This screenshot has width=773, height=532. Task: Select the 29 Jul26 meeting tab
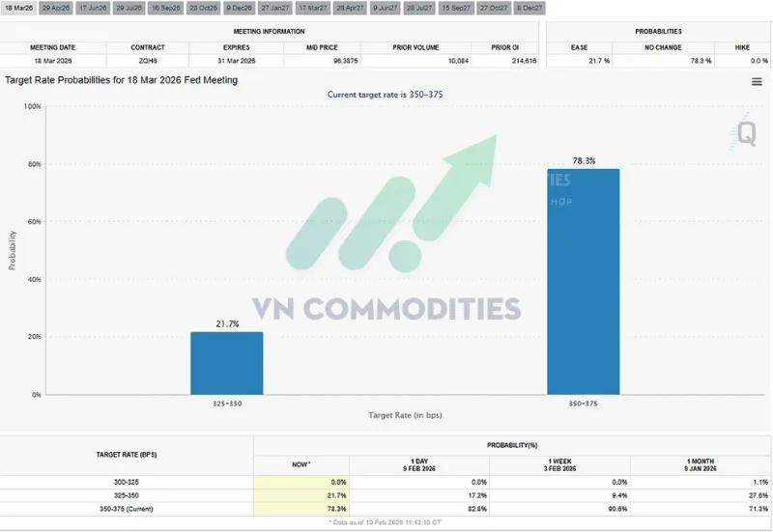pos(129,8)
